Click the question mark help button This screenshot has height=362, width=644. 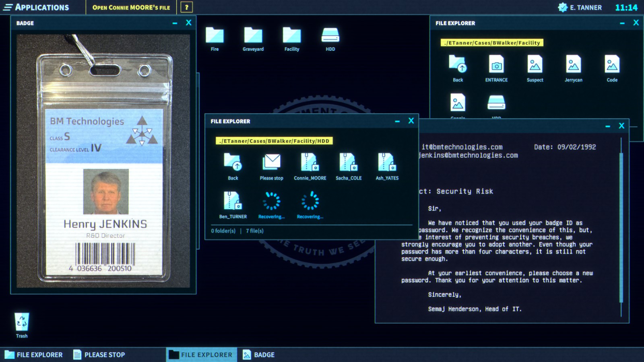(186, 6)
